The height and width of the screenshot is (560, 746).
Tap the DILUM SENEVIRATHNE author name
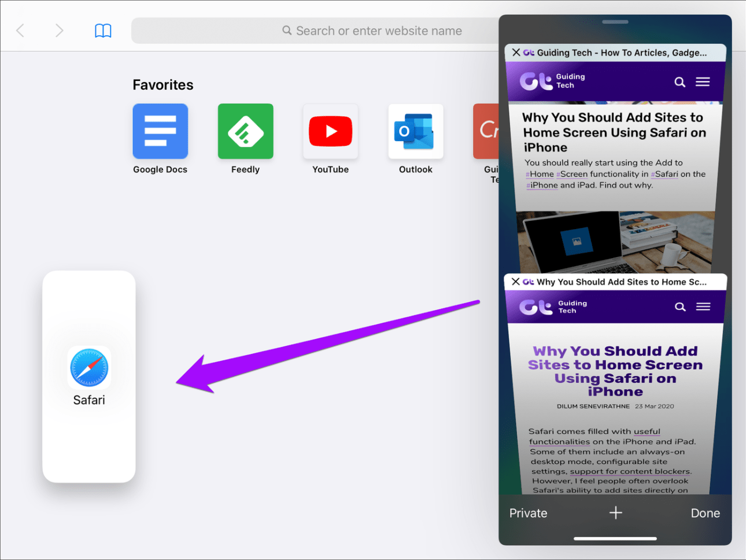(x=593, y=406)
